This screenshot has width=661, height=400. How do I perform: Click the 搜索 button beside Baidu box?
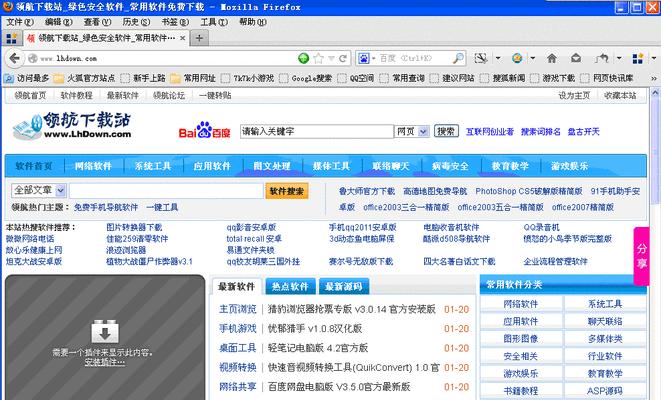point(446,132)
